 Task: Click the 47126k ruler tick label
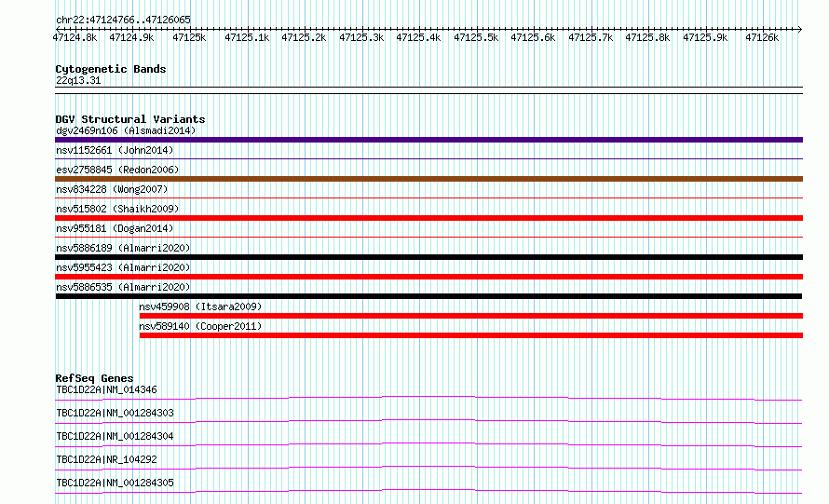pyautogui.click(x=762, y=37)
